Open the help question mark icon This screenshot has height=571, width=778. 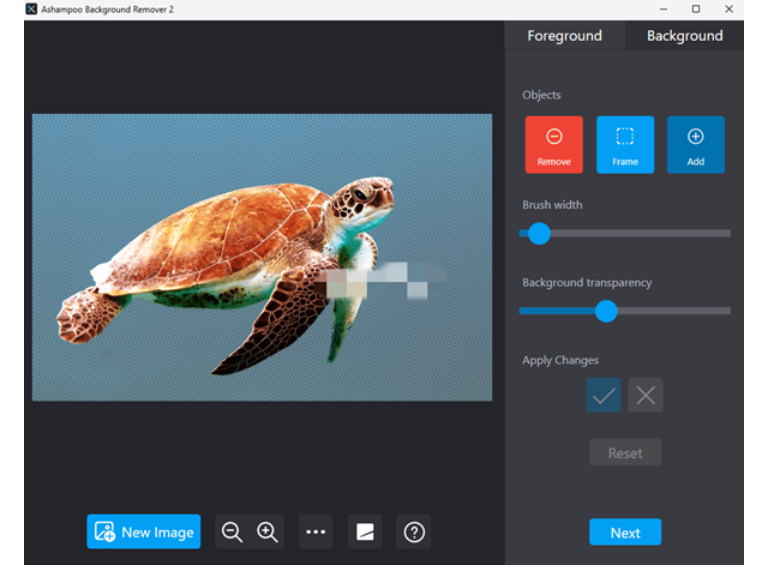tap(414, 532)
